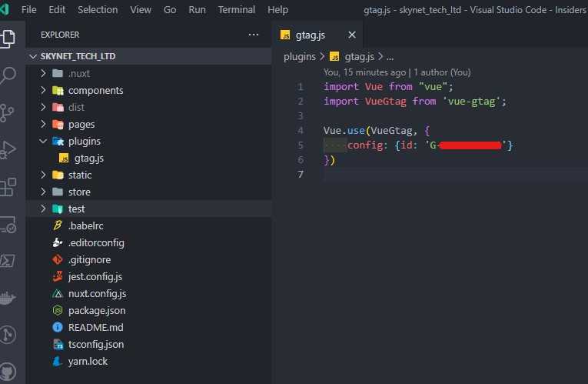Collapse the plugins folder chevron
This screenshot has width=588, height=384.
[43, 141]
